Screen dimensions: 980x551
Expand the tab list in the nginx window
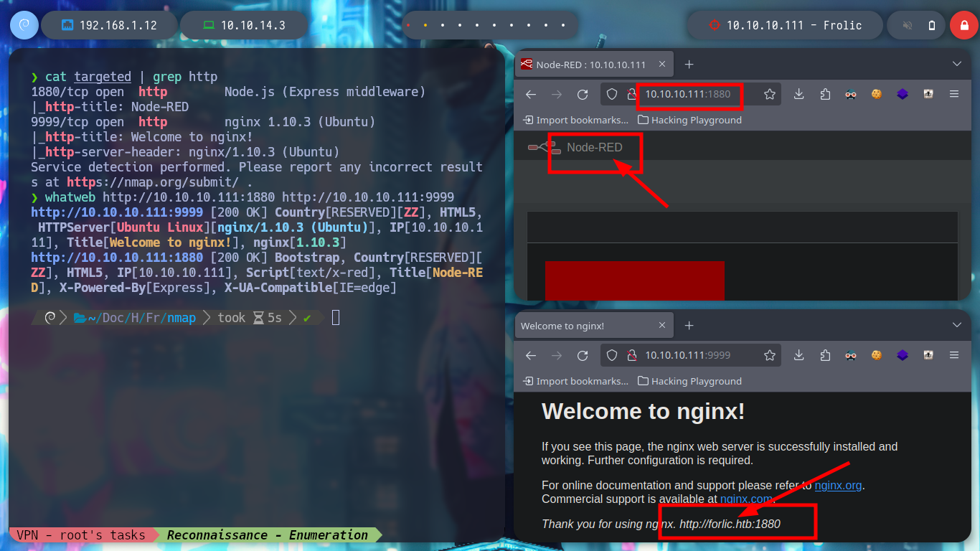click(956, 326)
